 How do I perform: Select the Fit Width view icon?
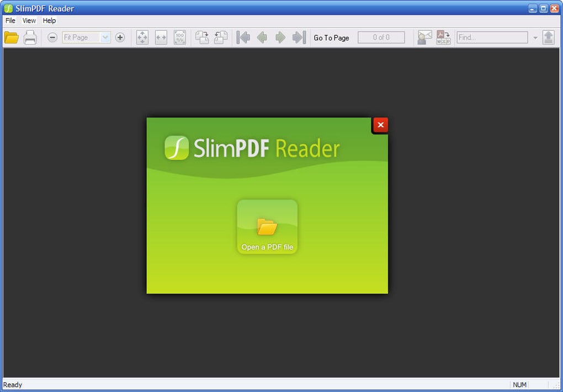(161, 37)
